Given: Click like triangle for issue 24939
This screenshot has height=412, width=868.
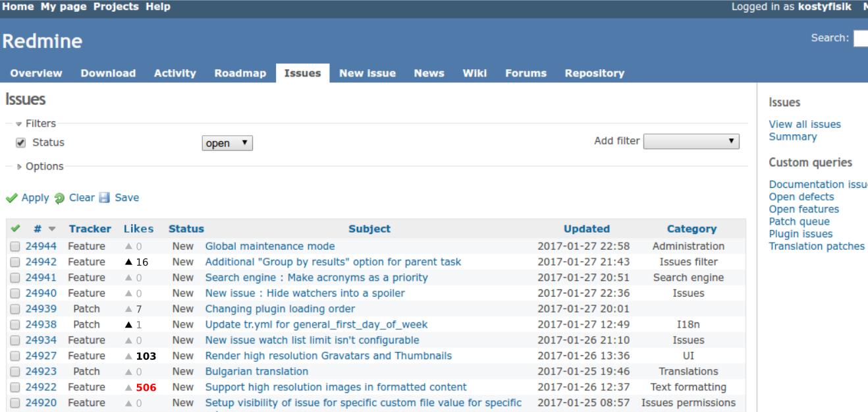Looking at the screenshot, I should click(x=128, y=309).
